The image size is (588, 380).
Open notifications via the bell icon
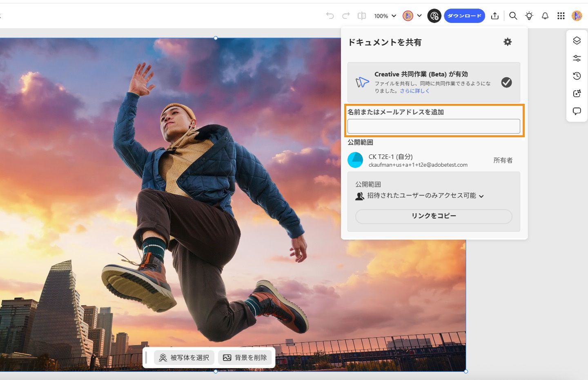click(x=545, y=16)
